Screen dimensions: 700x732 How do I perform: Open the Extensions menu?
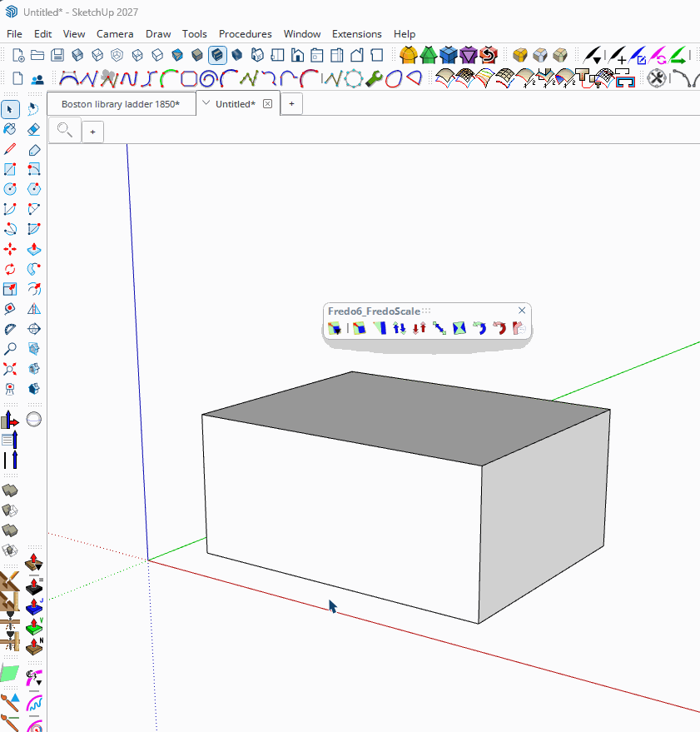pyautogui.click(x=357, y=34)
